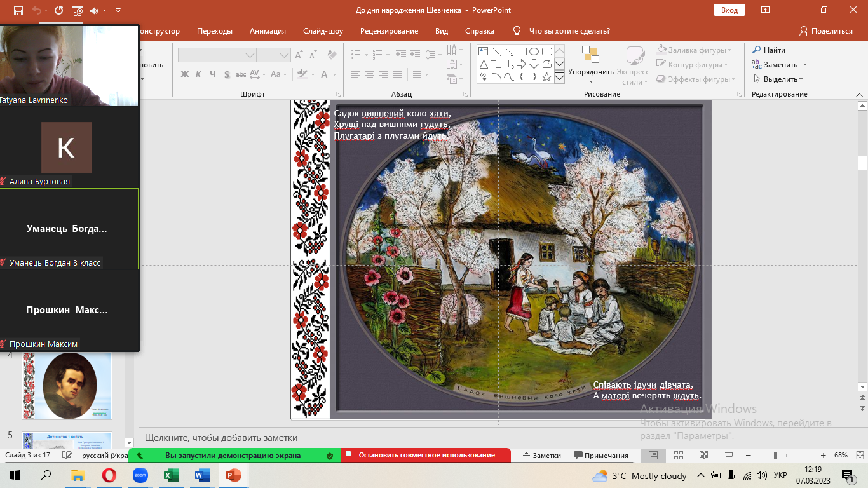The height and width of the screenshot is (488, 868).
Task: Toggle Underline formatting
Action: [212, 74]
